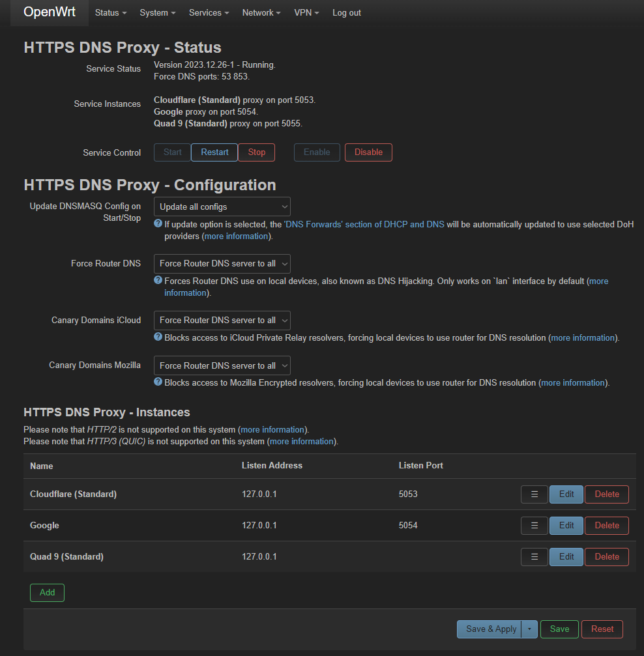Click listen port value 5054
This screenshot has height=656, width=644.
pos(408,526)
